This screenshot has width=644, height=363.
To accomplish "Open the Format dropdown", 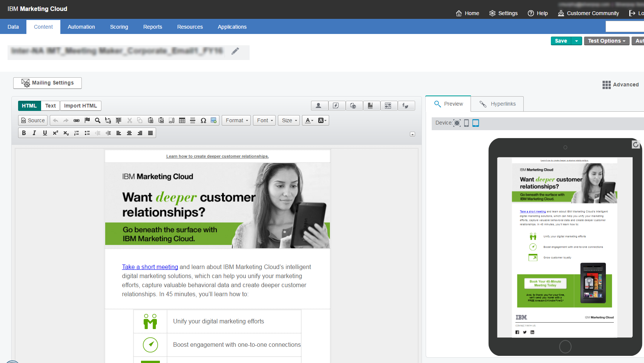I will (236, 120).
